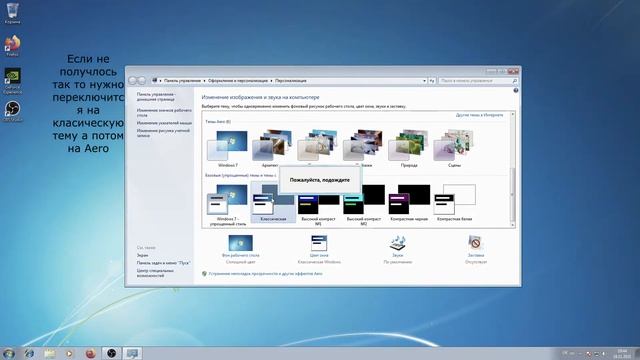Expand arrow after Панель управления breadcrumb
Viewport: 640px width, 360px height.
click(x=204, y=81)
